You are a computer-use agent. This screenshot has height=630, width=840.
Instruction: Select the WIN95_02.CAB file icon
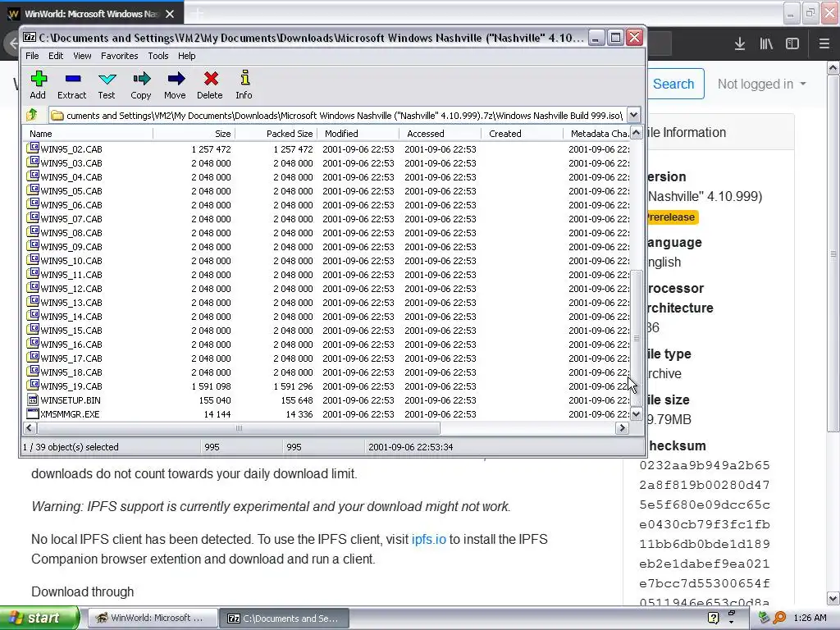click(33, 148)
